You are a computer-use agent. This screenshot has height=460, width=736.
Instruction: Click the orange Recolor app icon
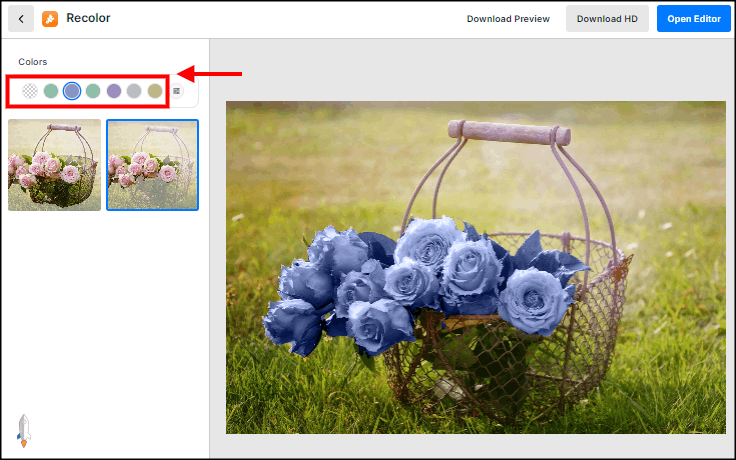coord(50,19)
